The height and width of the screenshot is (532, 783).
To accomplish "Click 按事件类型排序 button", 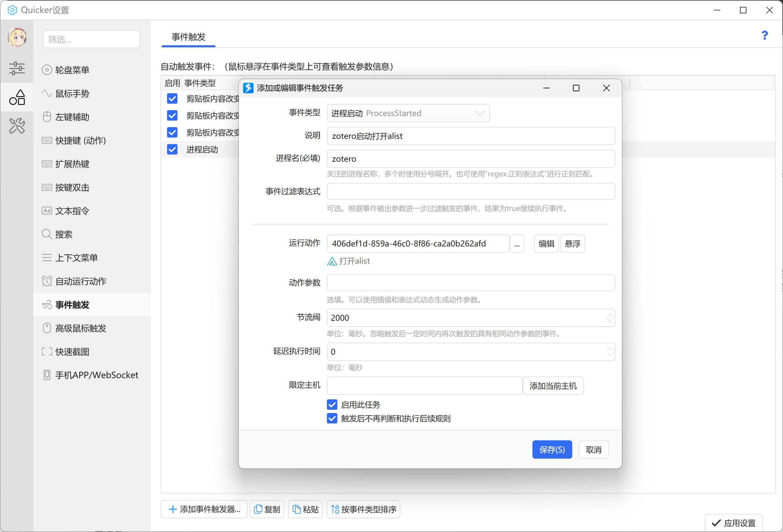I will pos(363,509).
